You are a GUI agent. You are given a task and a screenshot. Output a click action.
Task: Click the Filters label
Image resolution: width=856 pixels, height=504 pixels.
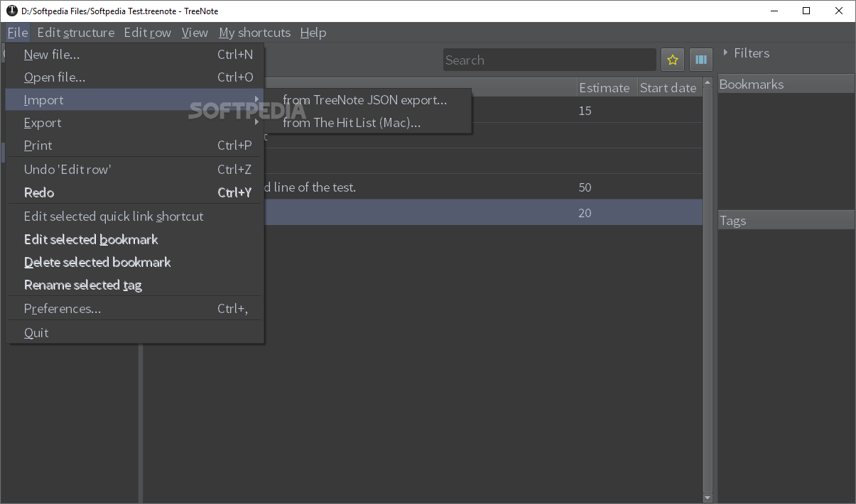click(752, 53)
